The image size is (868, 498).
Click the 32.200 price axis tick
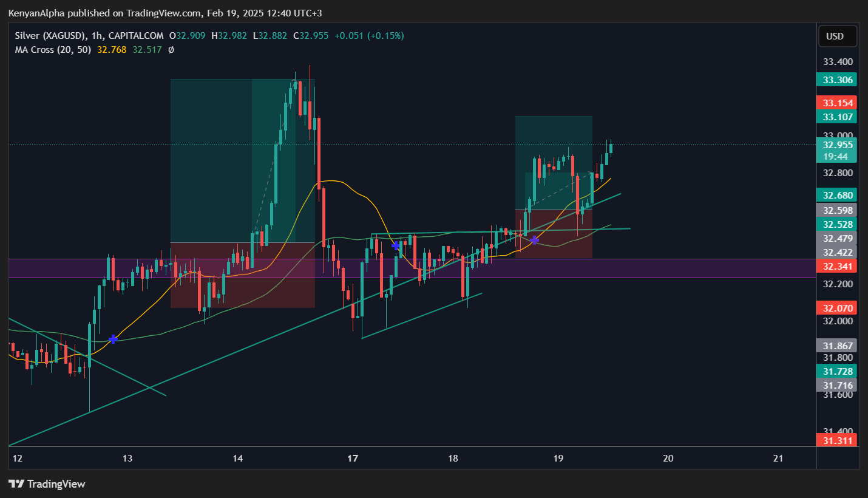click(x=838, y=284)
